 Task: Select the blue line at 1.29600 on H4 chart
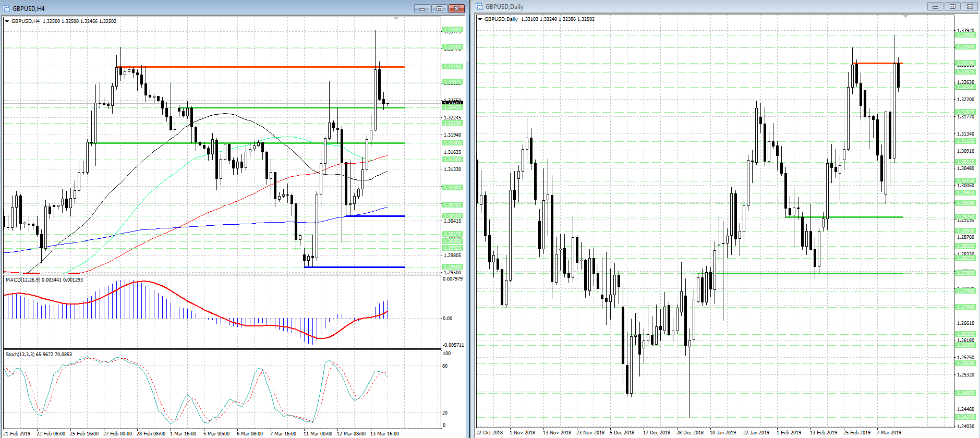[354, 267]
